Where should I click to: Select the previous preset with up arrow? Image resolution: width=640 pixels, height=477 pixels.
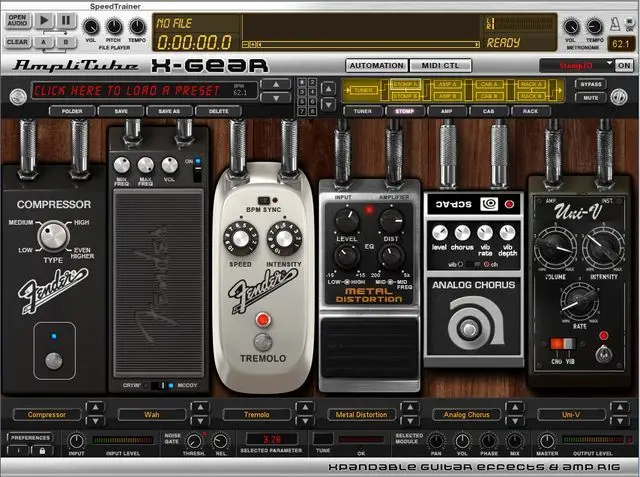coord(276,84)
